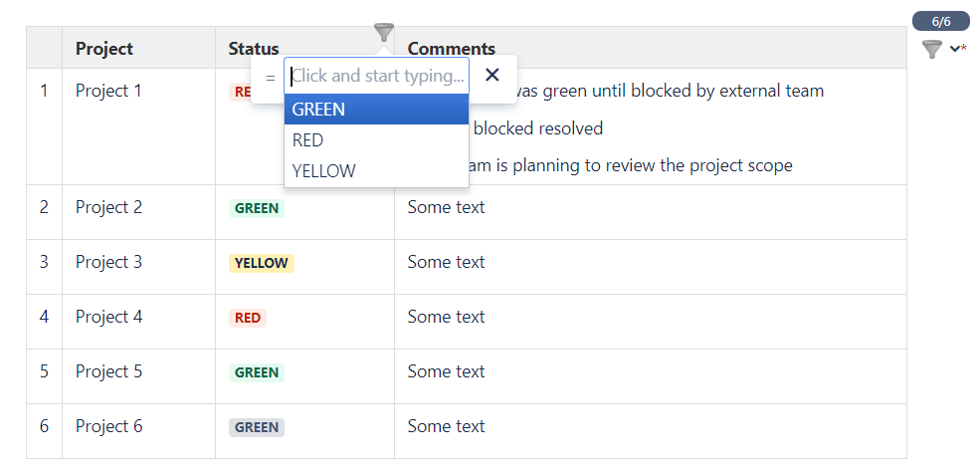
Task: Click the GREEN status badge for Project 5
Action: 257,372
